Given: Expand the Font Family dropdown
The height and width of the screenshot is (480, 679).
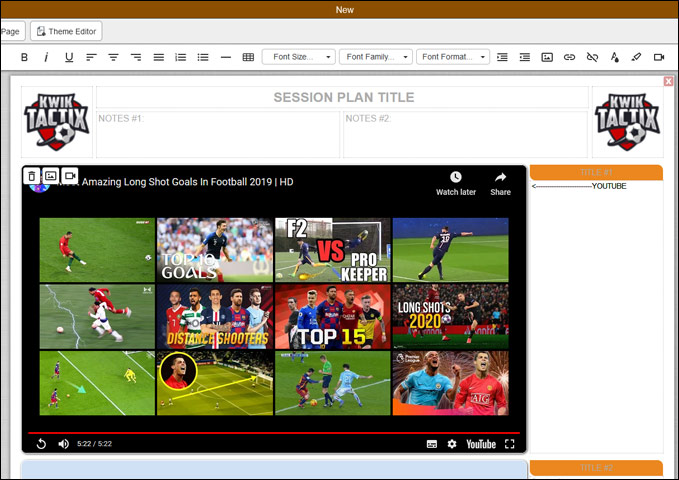Looking at the screenshot, I should (x=375, y=57).
